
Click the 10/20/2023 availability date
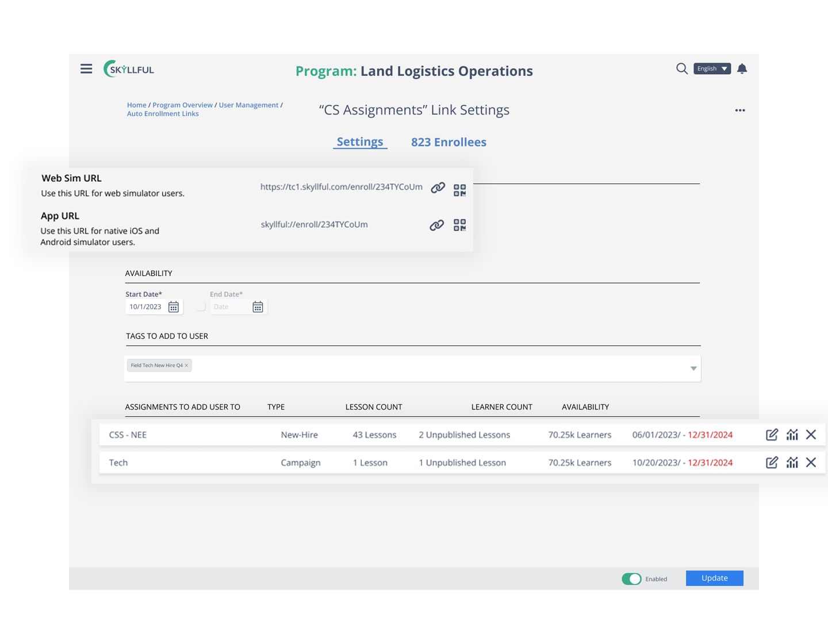pyautogui.click(x=656, y=462)
